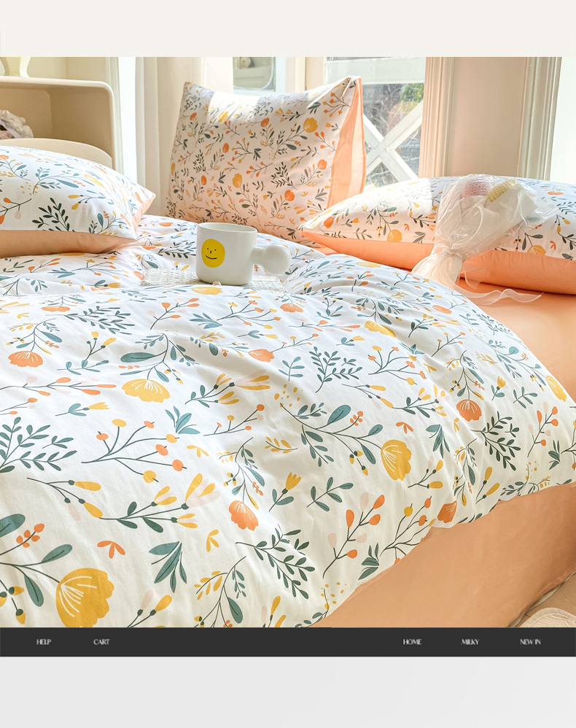The width and height of the screenshot is (576, 728).
Task: Open the CART page
Action: (x=101, y=642)
